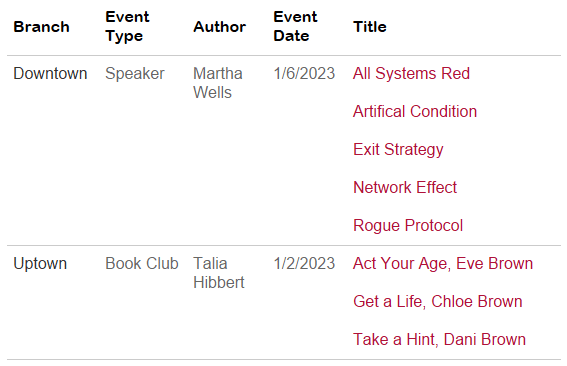Click the Branch column header

point(41,27)
